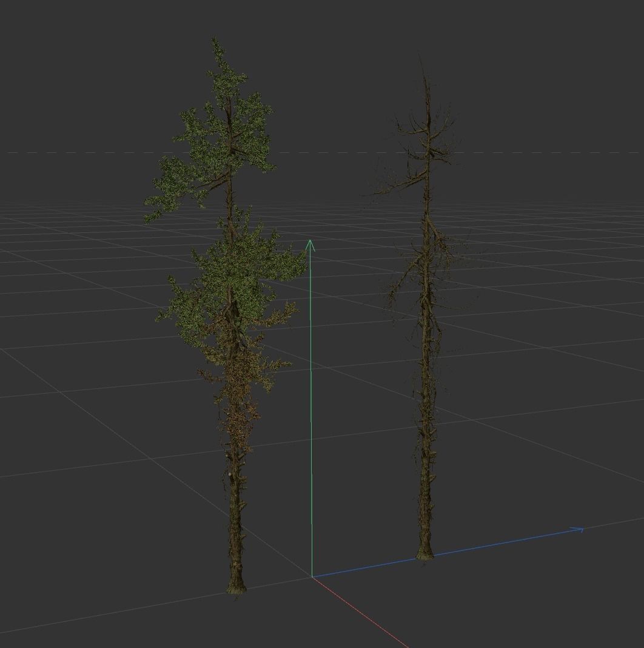644x648 pixels.
Task: Click the green vertical axis arrowhead
Action: tap(310, 245)
